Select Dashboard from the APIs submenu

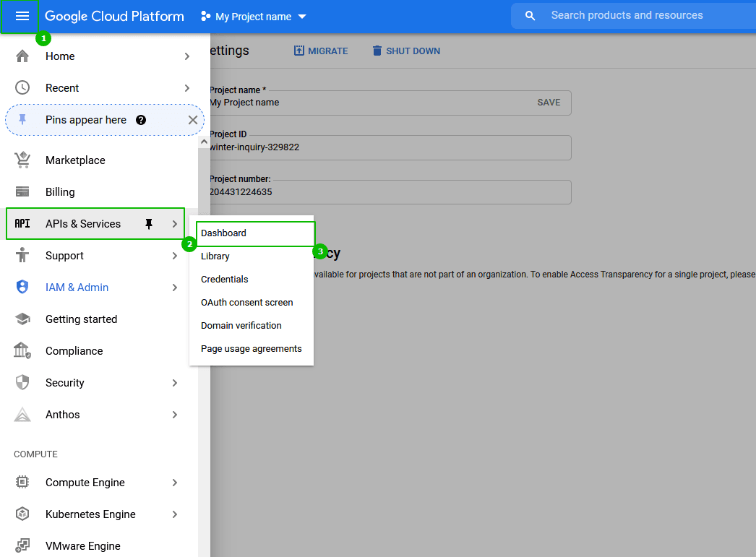click(x=224, y=233)
